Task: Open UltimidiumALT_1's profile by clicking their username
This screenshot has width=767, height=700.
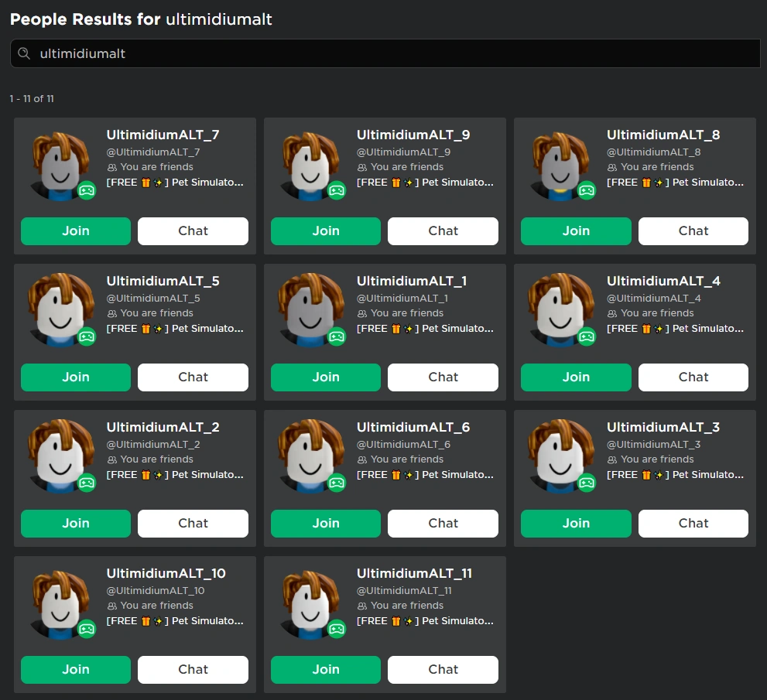Action: [412, 280]
